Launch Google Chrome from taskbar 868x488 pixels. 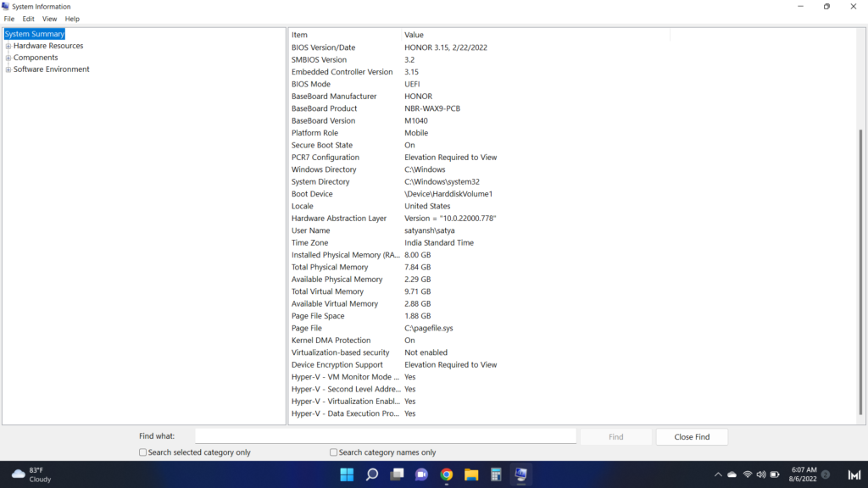point(447,474)
